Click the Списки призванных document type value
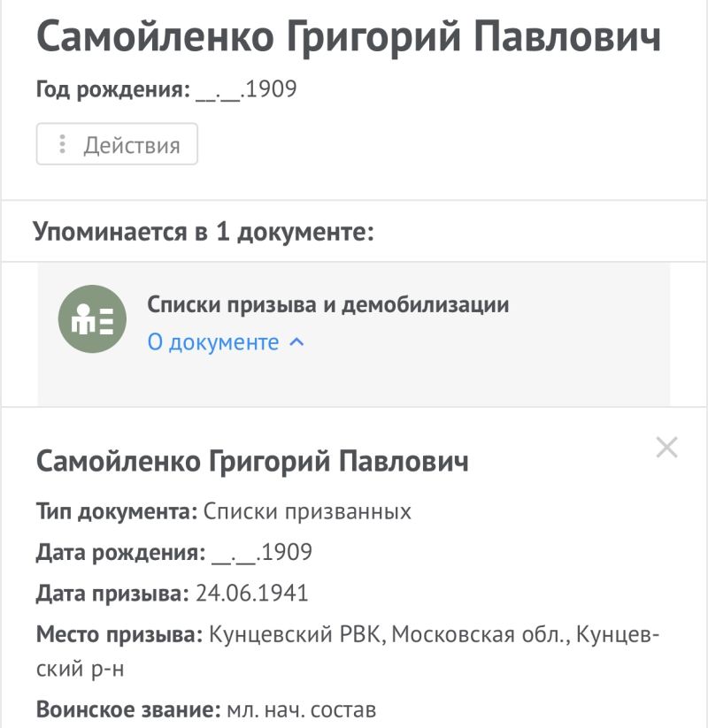Image resolution: width=708 pixels, height=728 pixels. click(308, 511)
